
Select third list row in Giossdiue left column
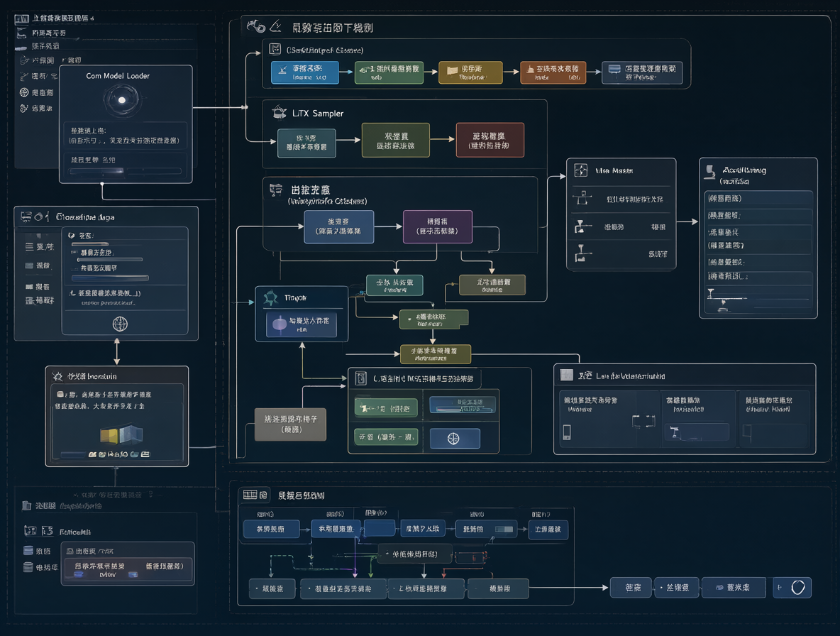37,287
